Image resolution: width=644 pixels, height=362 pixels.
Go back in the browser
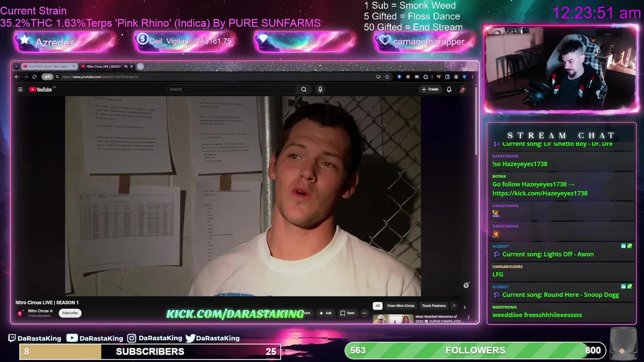tap(17, 77)
